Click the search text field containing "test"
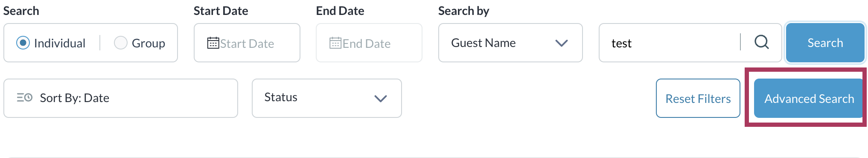The height and width of the screenshot is (158, 868). 670,43
